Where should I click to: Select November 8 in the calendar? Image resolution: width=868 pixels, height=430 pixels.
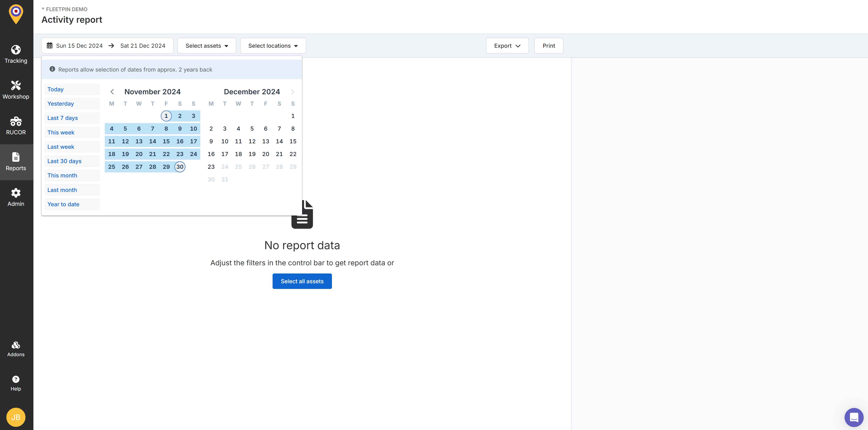click(x=166, y=129)
